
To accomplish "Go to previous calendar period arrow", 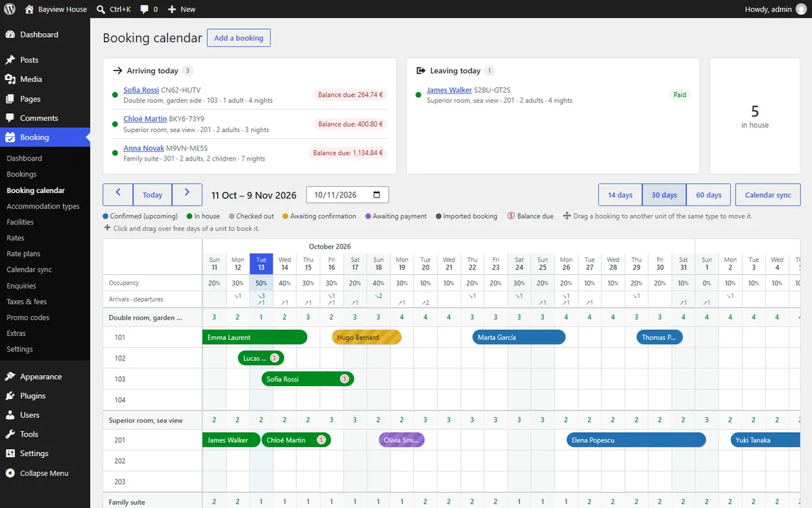I will [118, 194].
